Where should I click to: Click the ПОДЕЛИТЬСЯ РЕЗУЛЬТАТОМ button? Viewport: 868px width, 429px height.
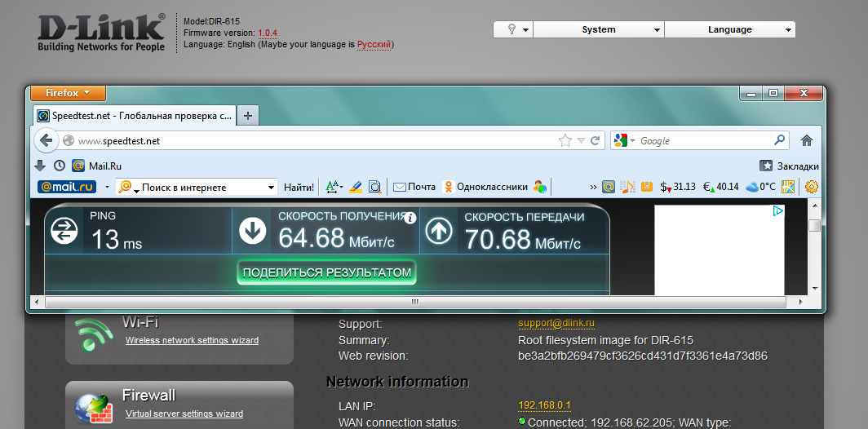tap(326, 272)
